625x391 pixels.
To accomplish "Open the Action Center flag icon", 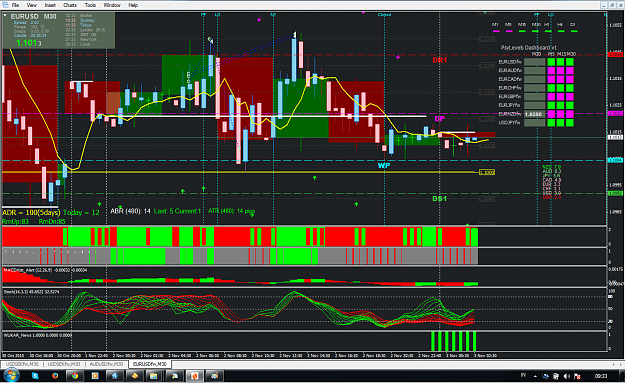I will tap(577, 376).
